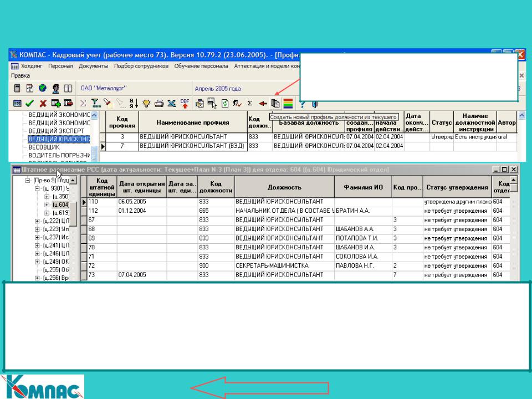Screen dimensions: 532x399
Task: Open the Правка menu
Action: (21, 75)
